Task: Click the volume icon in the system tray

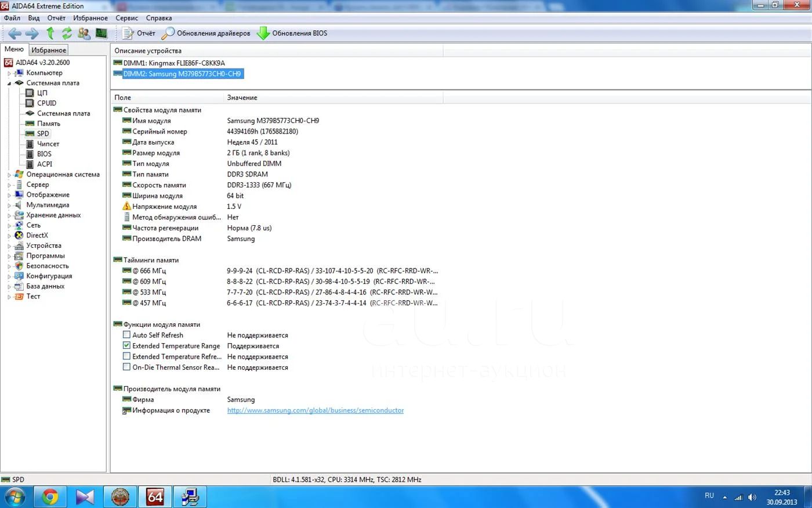Action: pyautogui.click(x=752, y=497)
